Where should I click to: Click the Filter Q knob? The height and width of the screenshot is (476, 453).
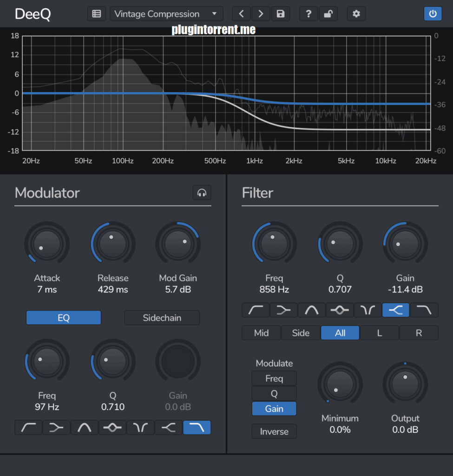coord(340,244)
